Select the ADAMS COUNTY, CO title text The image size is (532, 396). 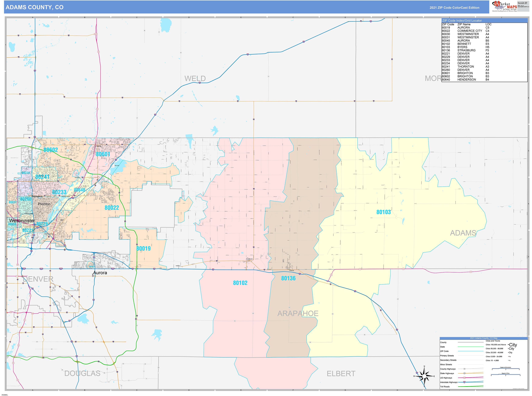click(35, 7)
